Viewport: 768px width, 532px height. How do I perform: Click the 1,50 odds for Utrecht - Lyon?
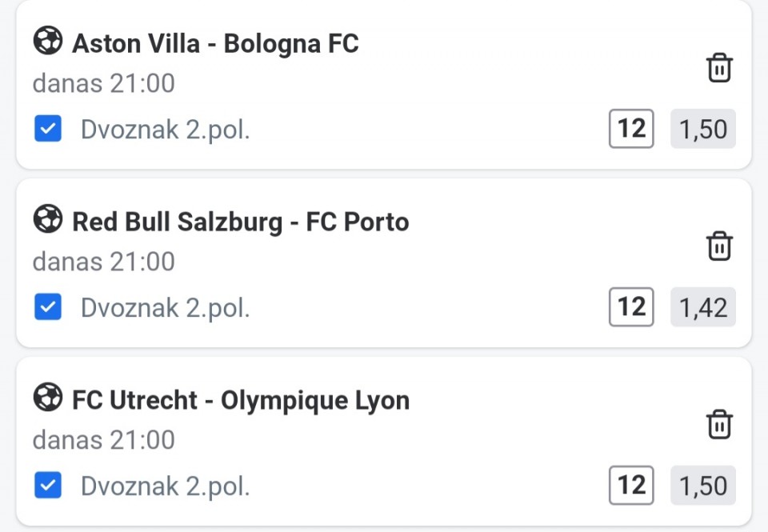(x=702, y=486)
